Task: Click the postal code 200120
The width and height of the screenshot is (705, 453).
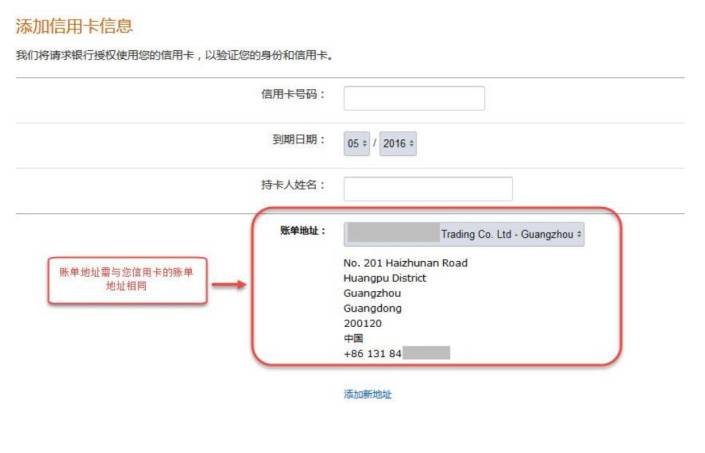Action: point(363,324)
